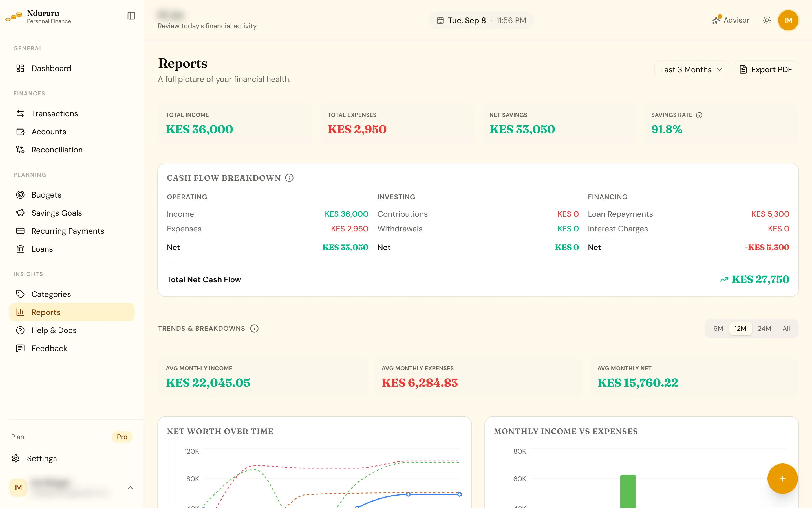812x508 pixels.
Task: Open the IM profile avatar menu
Action: tap(788, 21)
